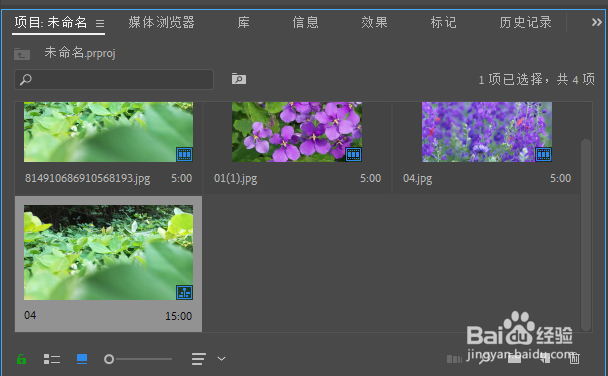This screenshot has height=376, width=608.
Task: Switch to the 媒体浏览器 tab
Action: pyautogui.click(x=161, y=22)
